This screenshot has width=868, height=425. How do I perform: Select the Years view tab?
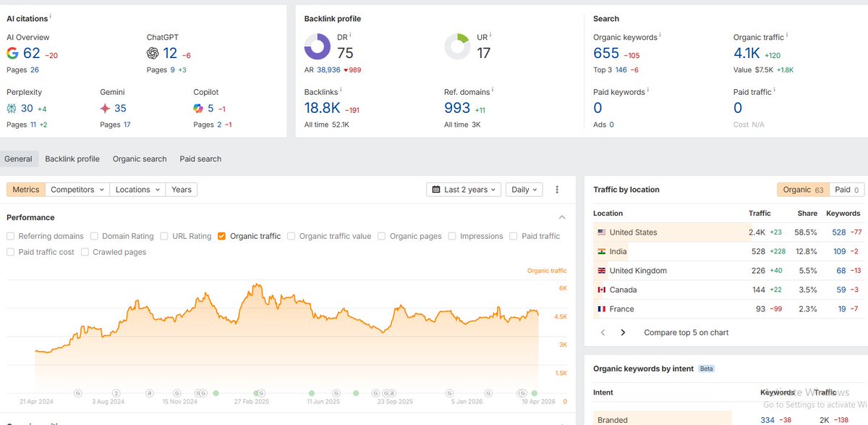(182, 190)
